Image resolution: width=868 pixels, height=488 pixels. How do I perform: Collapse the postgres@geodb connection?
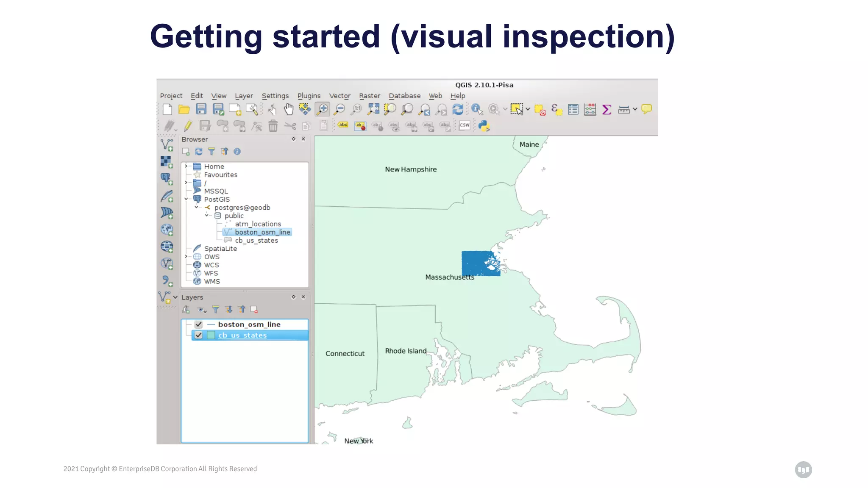pyautogui.click(x=196, y=207)
